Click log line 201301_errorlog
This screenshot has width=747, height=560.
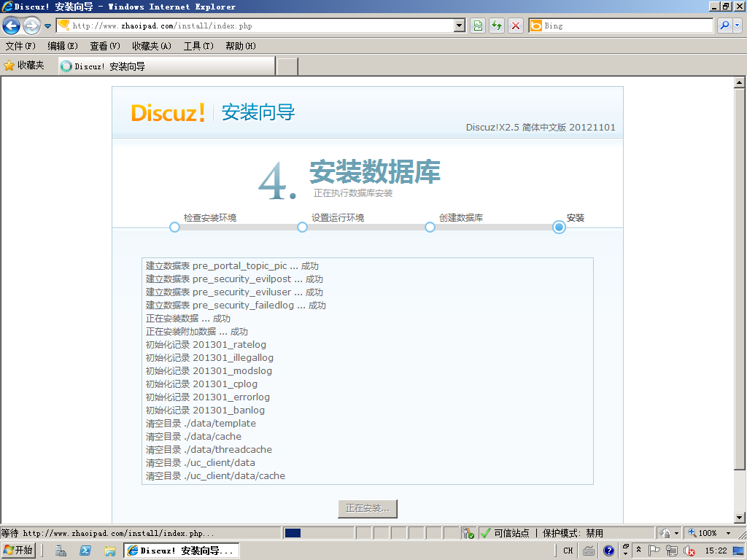click(x=208, y=397)
